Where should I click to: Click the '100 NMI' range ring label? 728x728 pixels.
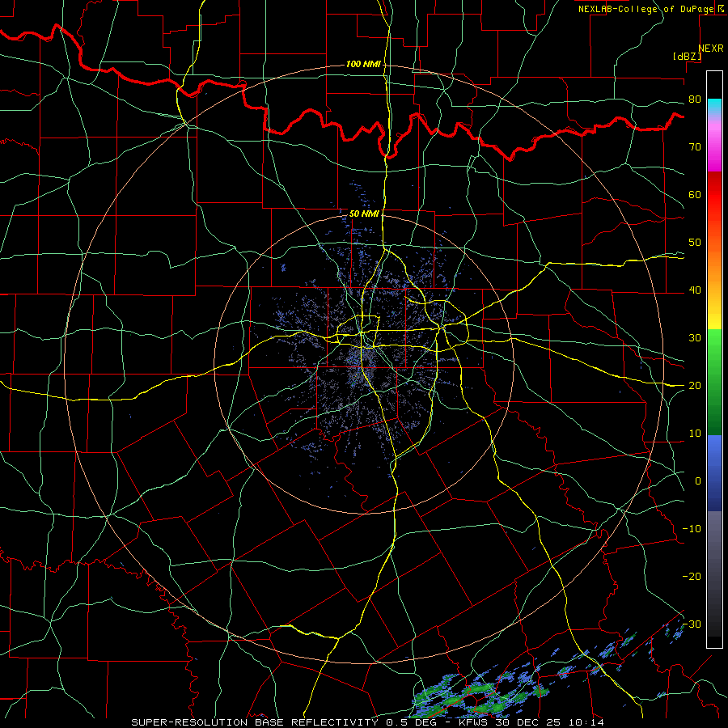[362, 64]
